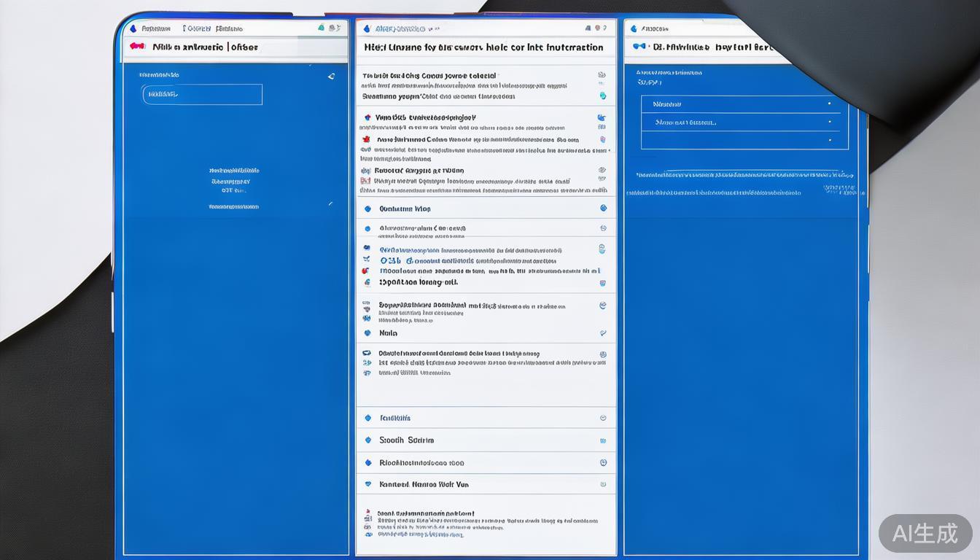Click the blue dot icon beside the Nola row
Image resolution: width=980 pixels, height=560 pixels.
click(367, 333)
